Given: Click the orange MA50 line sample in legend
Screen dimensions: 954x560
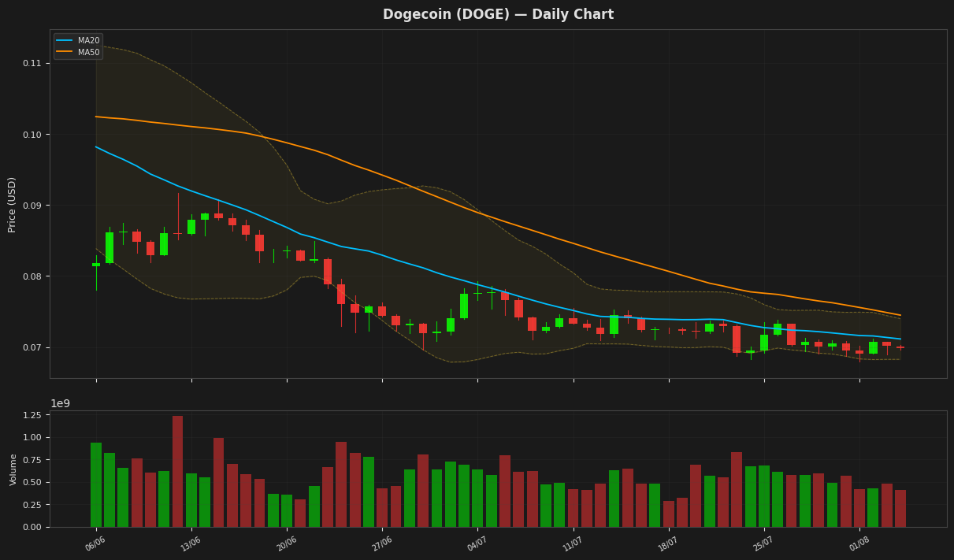Looking at the screenshot, I should [x=65, y=52].
